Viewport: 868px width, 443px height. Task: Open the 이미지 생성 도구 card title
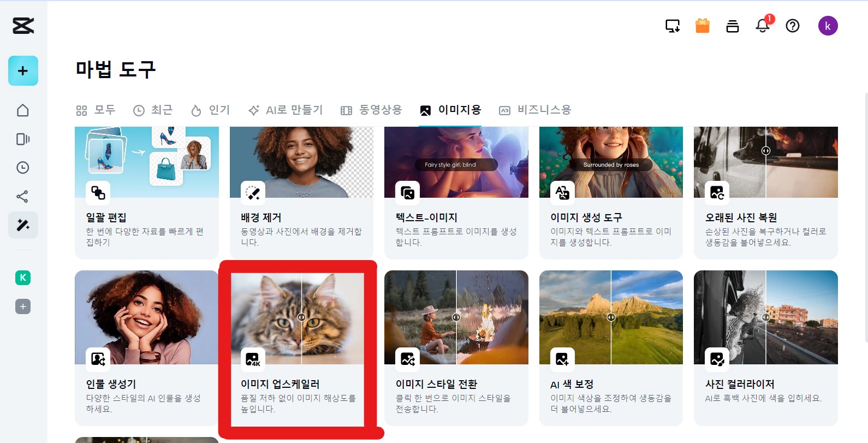click(x=586, y=217)
